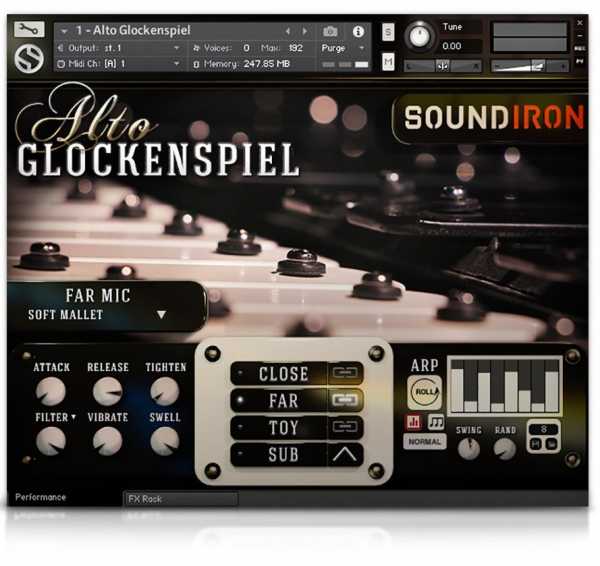The height and width of the screenshot is (566, 600).
Task: Turn the Filter knob
Action: (51, 441)
